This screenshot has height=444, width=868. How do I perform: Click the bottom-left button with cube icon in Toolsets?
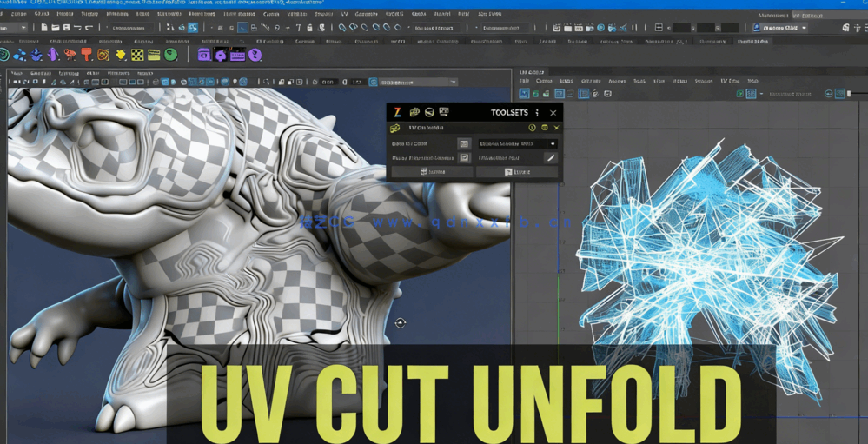[432, 172]
